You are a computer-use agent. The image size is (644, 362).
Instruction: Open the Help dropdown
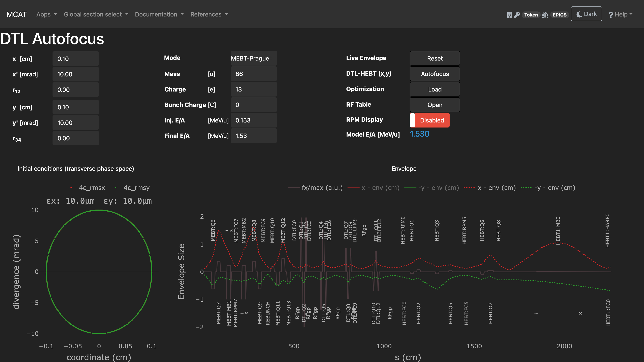[621, 14]
